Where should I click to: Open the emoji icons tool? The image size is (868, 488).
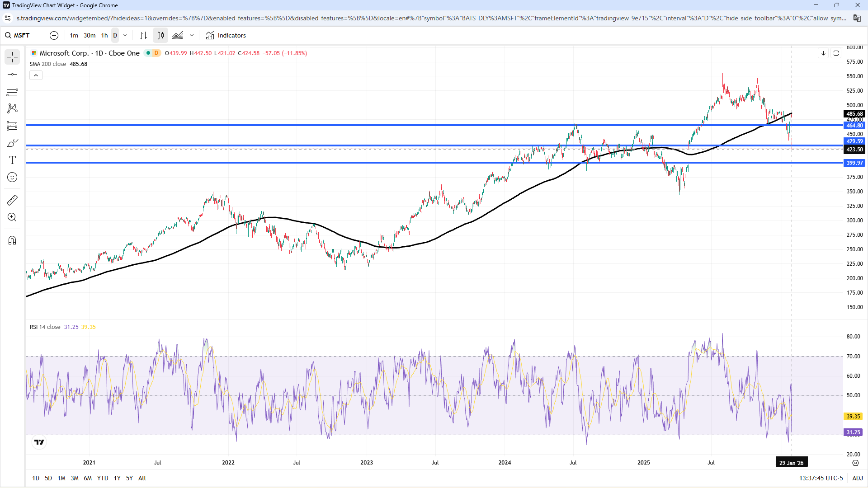tap(12, 177)
